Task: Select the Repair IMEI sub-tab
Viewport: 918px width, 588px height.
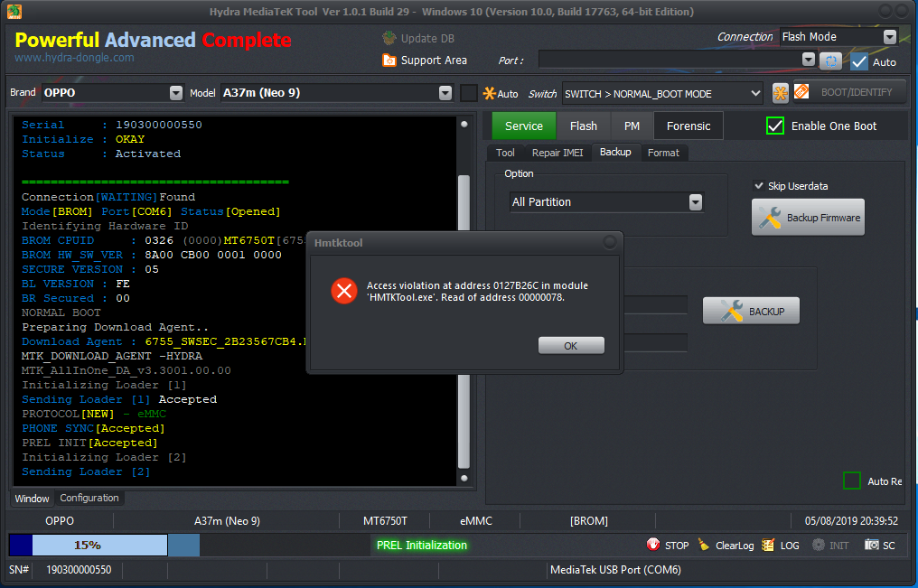Action: 557,153
